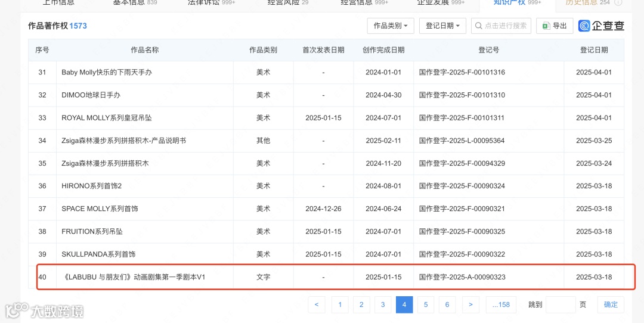Click the 确定 confirm button

[611, 305]
